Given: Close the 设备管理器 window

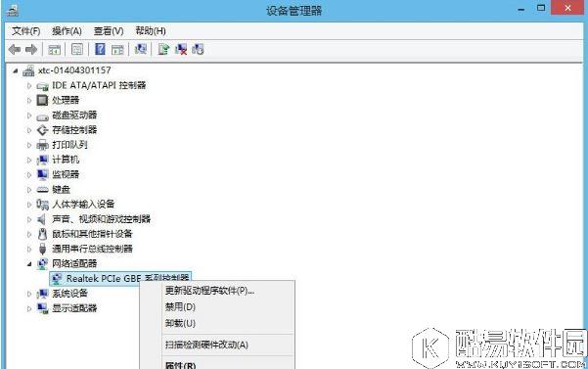Looking at the screenshot, I should click(x=567, y=8).
